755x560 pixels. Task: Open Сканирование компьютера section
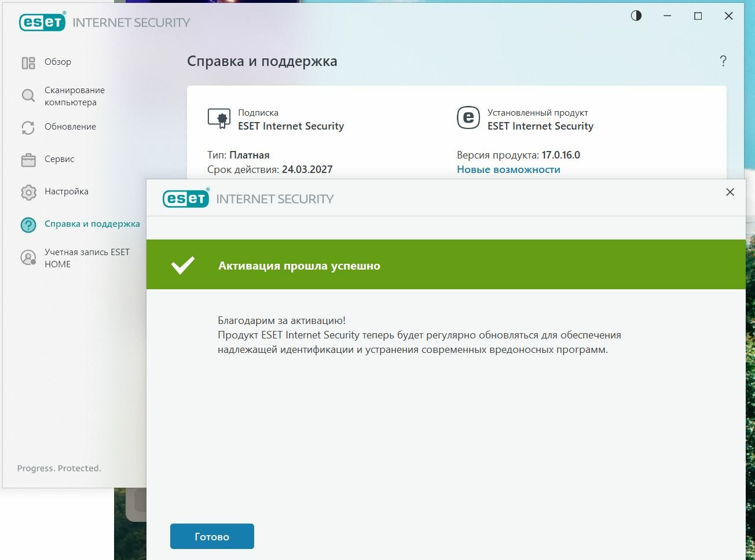(75, 96)
